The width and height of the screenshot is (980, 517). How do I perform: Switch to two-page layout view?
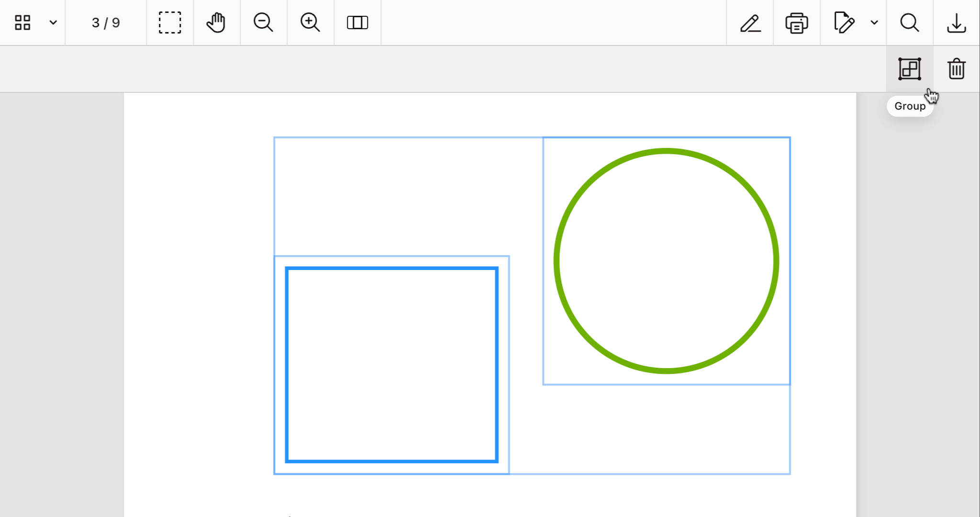coord(356,22)
